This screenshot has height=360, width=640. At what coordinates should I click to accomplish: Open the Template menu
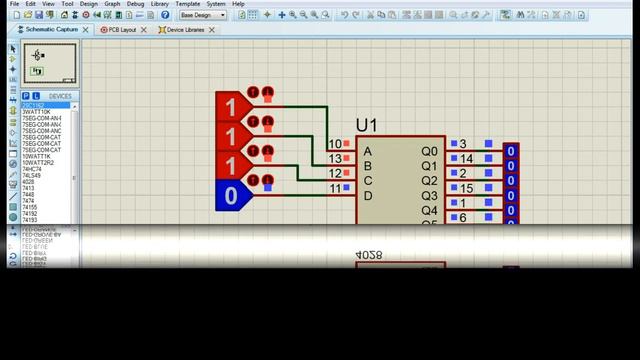tap(188, 4)
